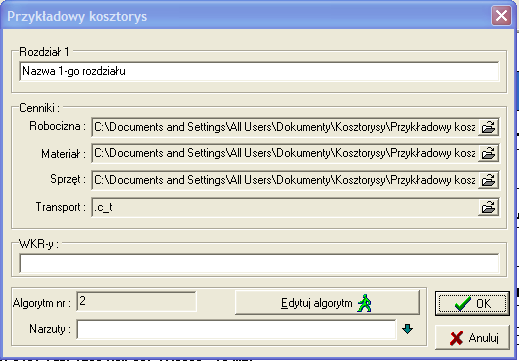The height and width of the screenshot is (361, 519).
Task: Click the Algorytm nr label
Action: [42, 303]
